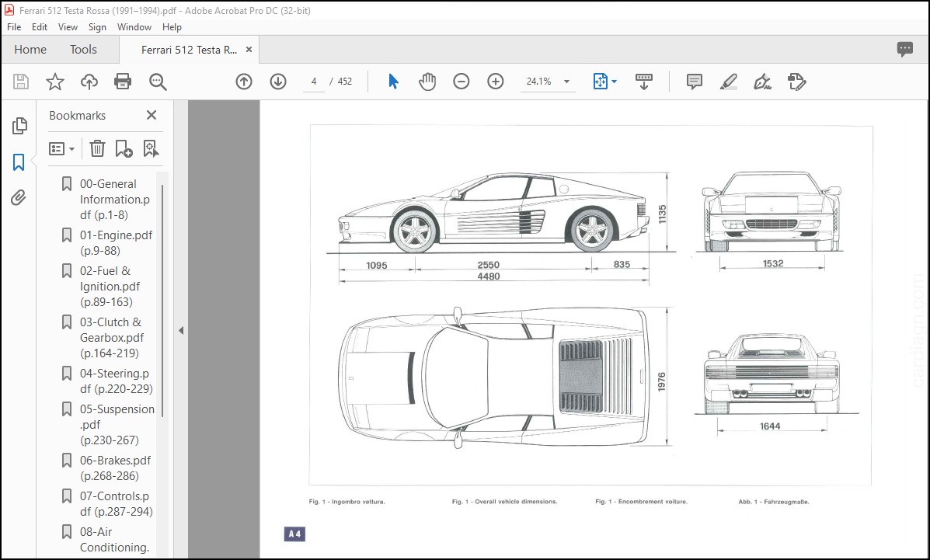Go to previous page arrow
This screenshot has width=930, height=560.
click(244, 82)
